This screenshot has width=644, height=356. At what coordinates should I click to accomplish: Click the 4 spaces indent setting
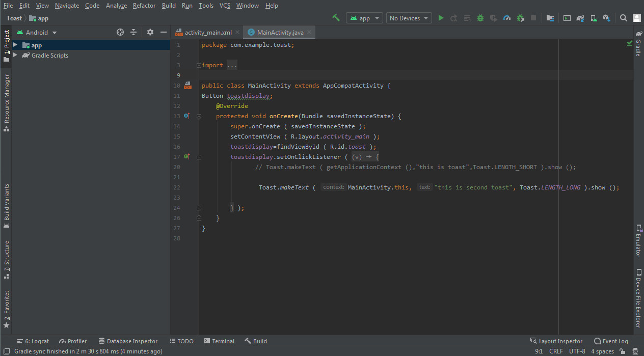tap(602, 351)
